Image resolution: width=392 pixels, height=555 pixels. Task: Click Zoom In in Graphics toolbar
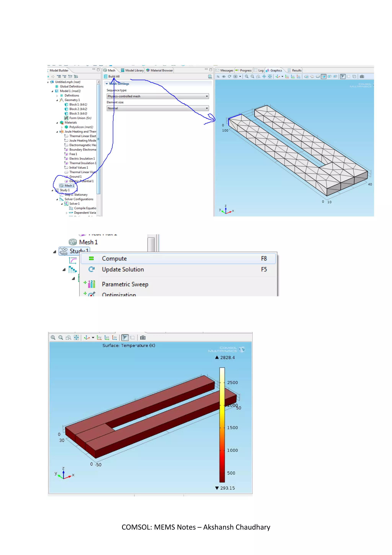coord(247,77)
